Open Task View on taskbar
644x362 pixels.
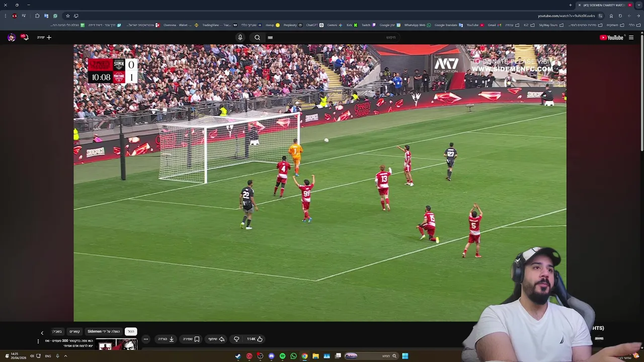tap(338, 356)
